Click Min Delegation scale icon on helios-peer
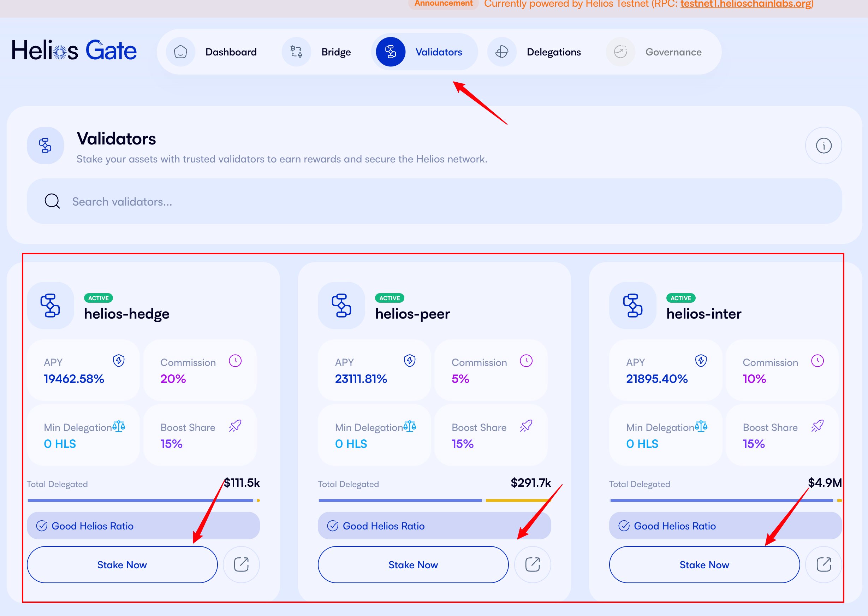The height and width of the screenshot is (616, 868). (x=410, y=426)
